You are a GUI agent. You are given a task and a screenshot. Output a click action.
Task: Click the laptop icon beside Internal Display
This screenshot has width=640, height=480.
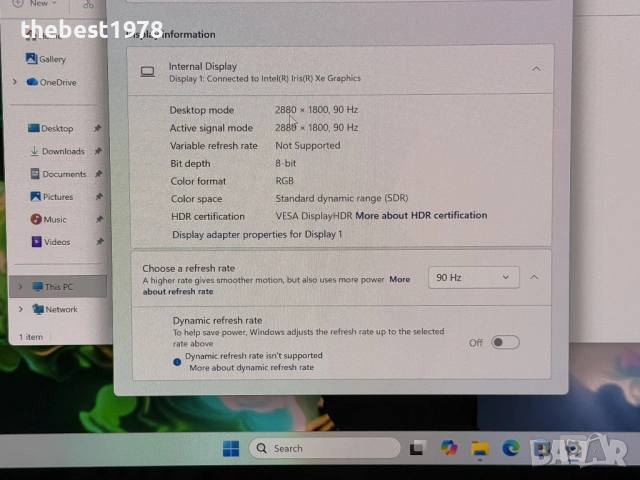pos(147,72)
